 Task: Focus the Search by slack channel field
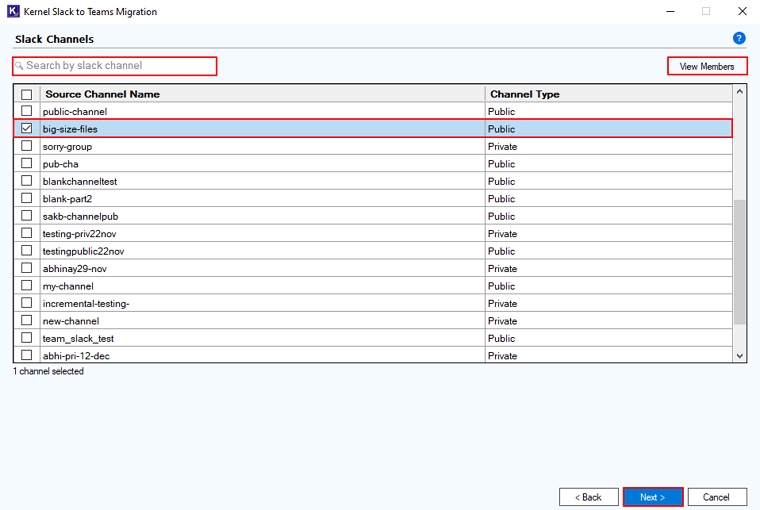tap(114, 66)
